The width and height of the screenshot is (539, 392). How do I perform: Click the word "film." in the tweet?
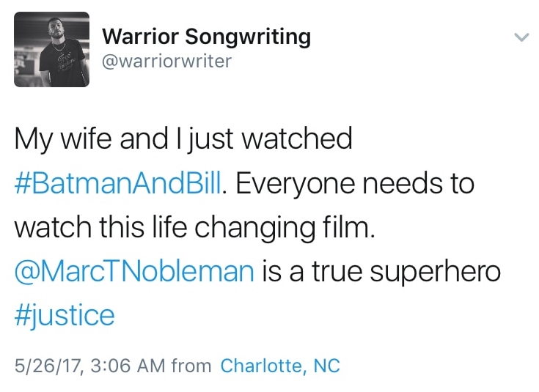point(348,228)
